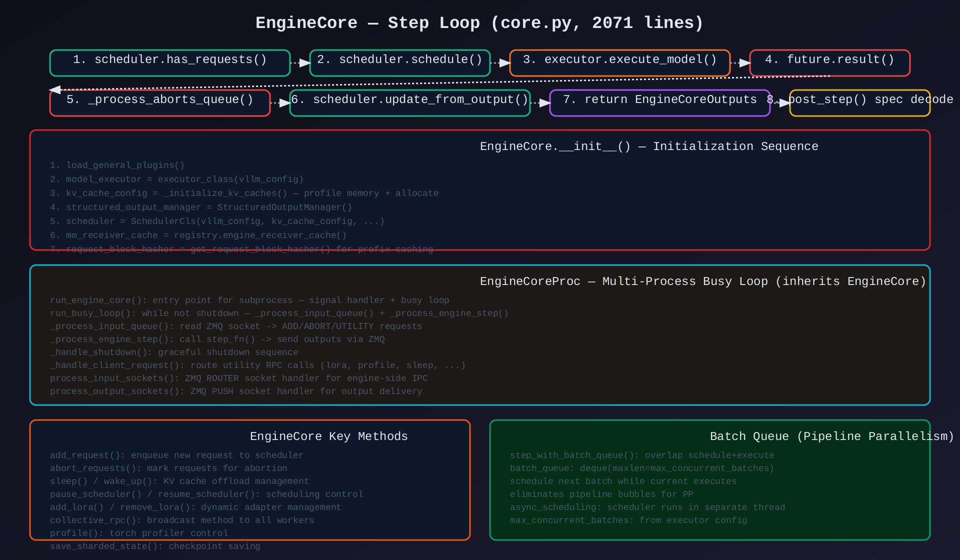Click the diagram title EngineCore Step Loop
This screenshot has width=960, height=560.
[x=479, y=23]
